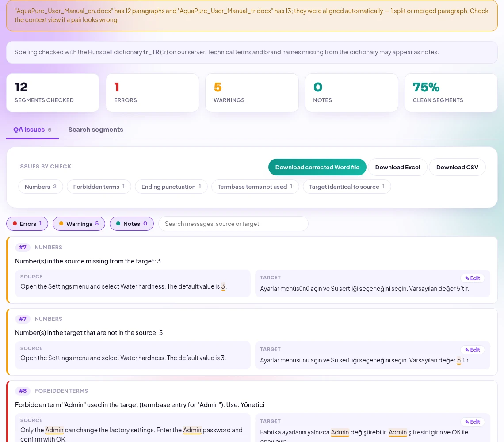
Task: Click the Hunspell dictionary spelling notice
Action: click(252, 53)
